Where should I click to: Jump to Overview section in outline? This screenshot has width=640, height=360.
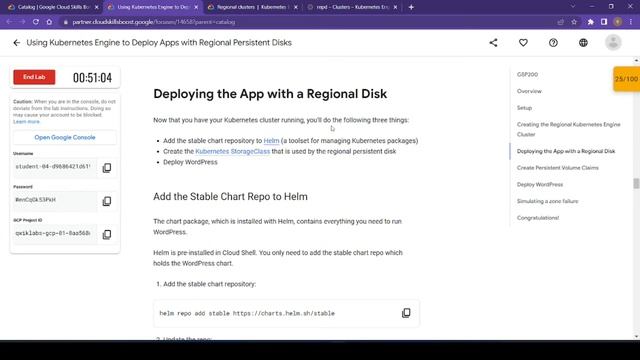[529, 91]
